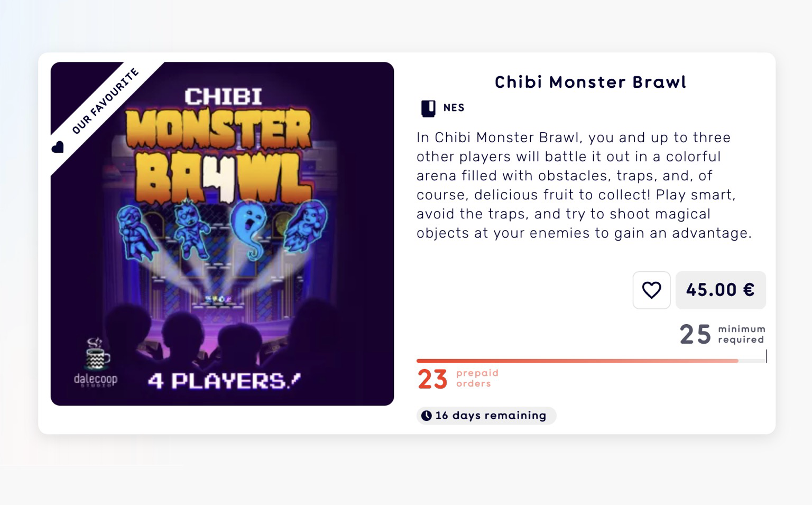Click the 4 PLAYERS text on cover
The height and width of the screenshot is (505, 812).
coord(224,381)
